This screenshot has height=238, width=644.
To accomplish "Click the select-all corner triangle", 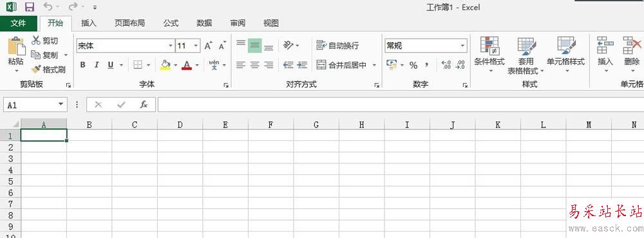I will [x=15, y=124].
